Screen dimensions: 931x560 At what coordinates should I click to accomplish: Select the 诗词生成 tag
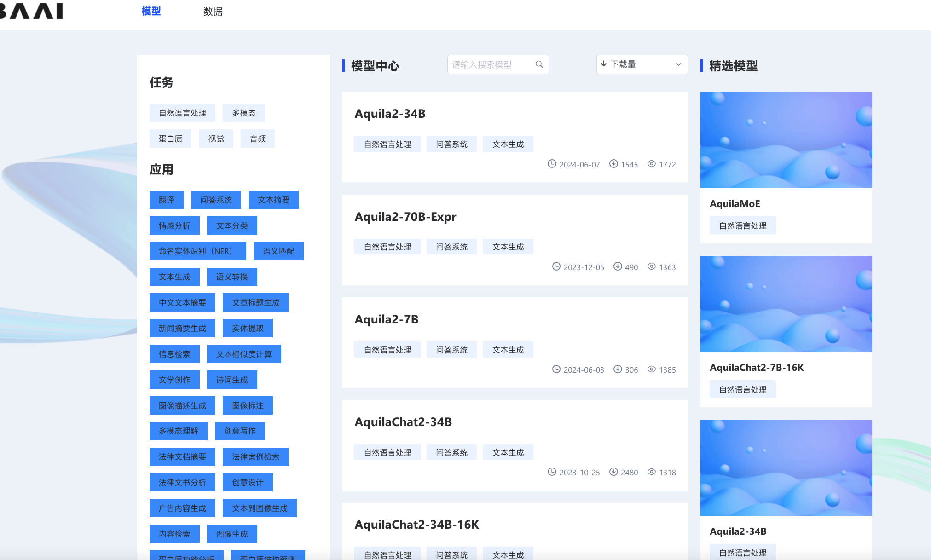(x=232, y=380)
